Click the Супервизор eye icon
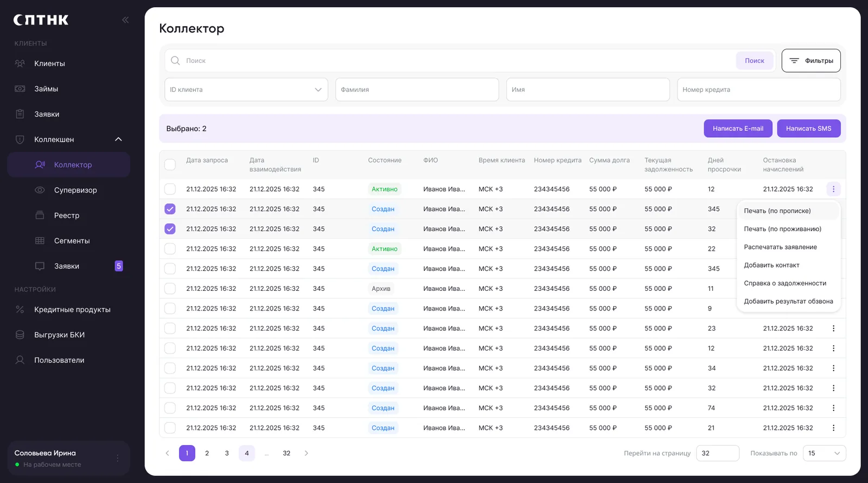The image size is (868, 483). [x=40, y=190]
